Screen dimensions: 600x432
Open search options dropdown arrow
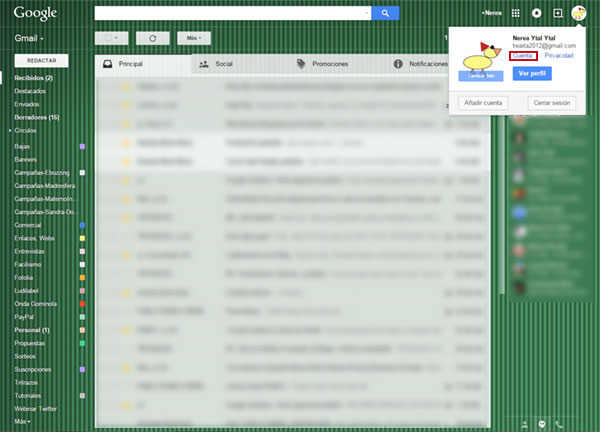pyautogui.click(x=367, y=13)
